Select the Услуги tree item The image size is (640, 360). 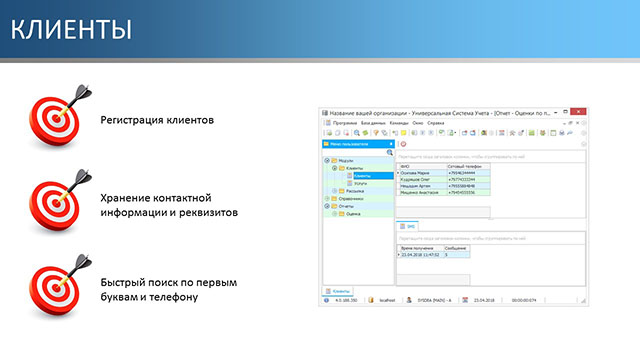click(x=360, y=183)
